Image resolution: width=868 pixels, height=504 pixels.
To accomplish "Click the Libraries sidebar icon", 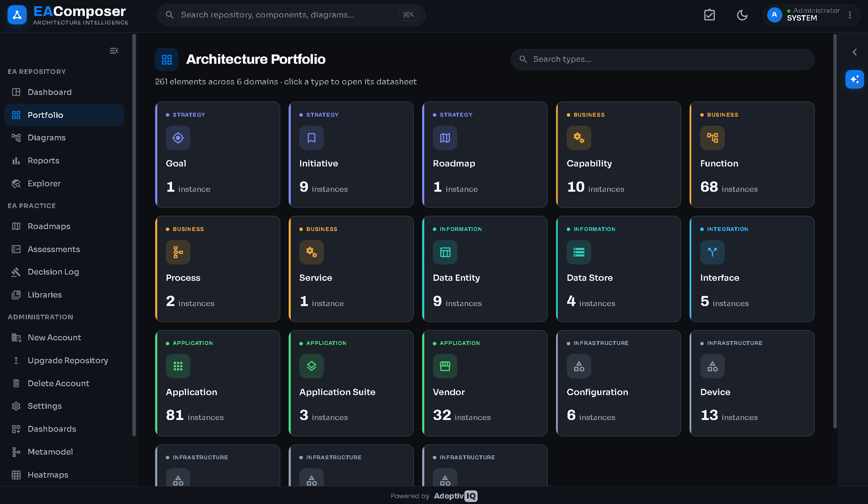I will click(16, 295).
